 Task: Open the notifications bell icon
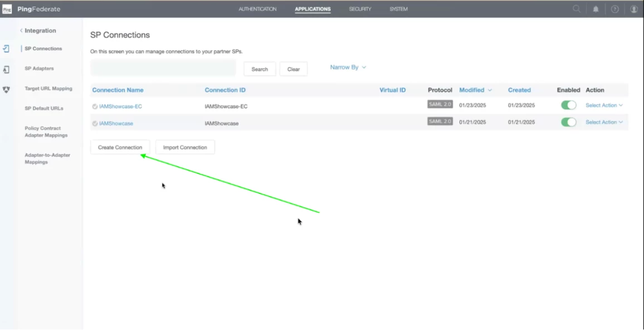(596, 9)
